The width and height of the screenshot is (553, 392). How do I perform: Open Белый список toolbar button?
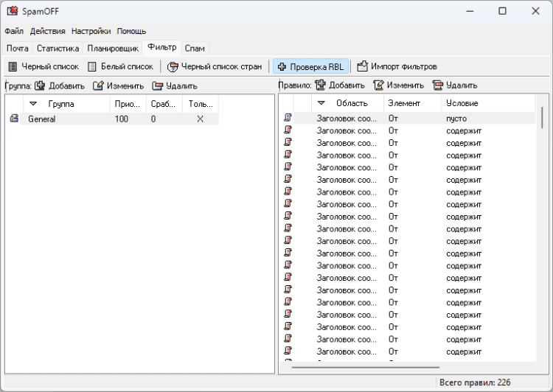tap(120, 66)
